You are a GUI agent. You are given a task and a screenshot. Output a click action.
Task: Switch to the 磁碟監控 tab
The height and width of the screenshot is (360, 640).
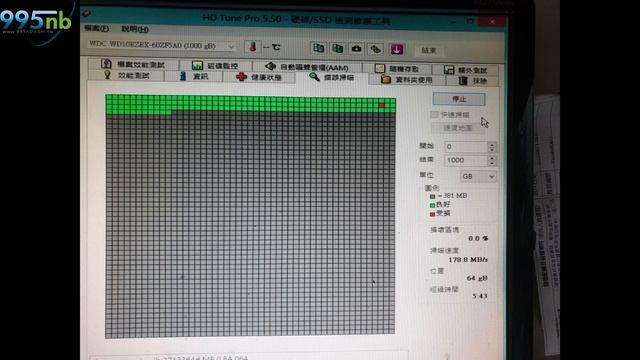[x=215, y=65]
